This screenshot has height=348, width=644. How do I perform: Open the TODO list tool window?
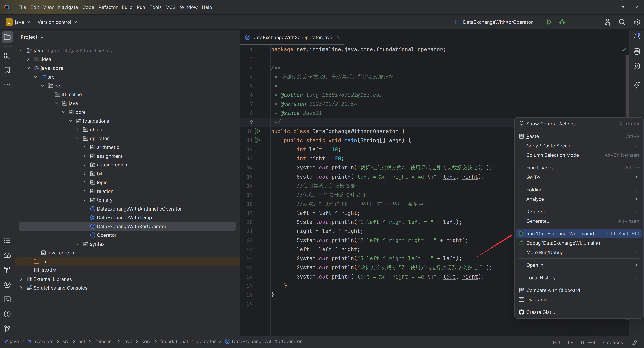[x=7, y=241]
